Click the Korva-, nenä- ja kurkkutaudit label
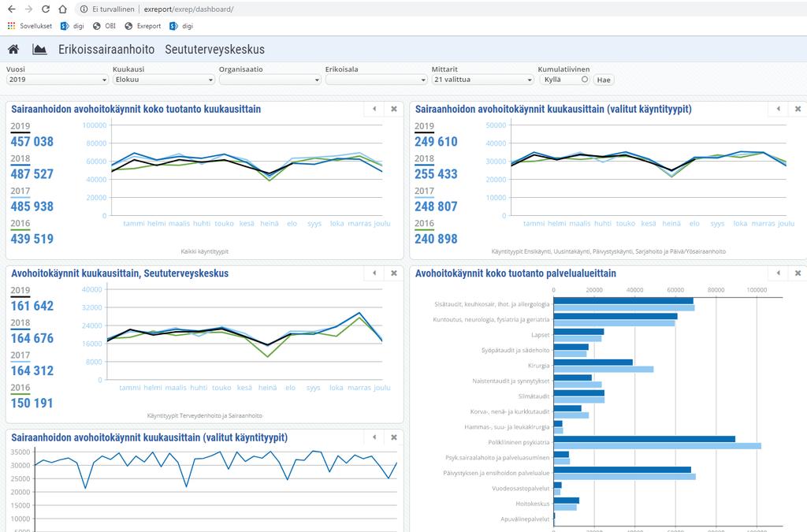Viewport: 807px width, 532px height. tap(510, 411)
